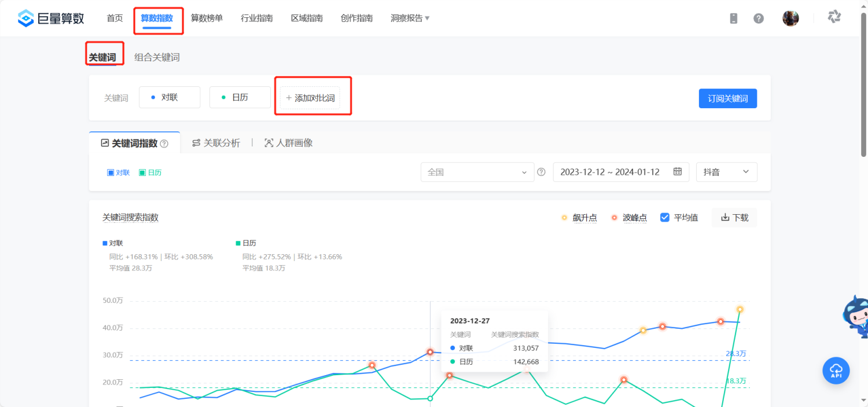Open 创作指南 in top navigation
This screenshot has width=868, height=407.
pos(356,18)
